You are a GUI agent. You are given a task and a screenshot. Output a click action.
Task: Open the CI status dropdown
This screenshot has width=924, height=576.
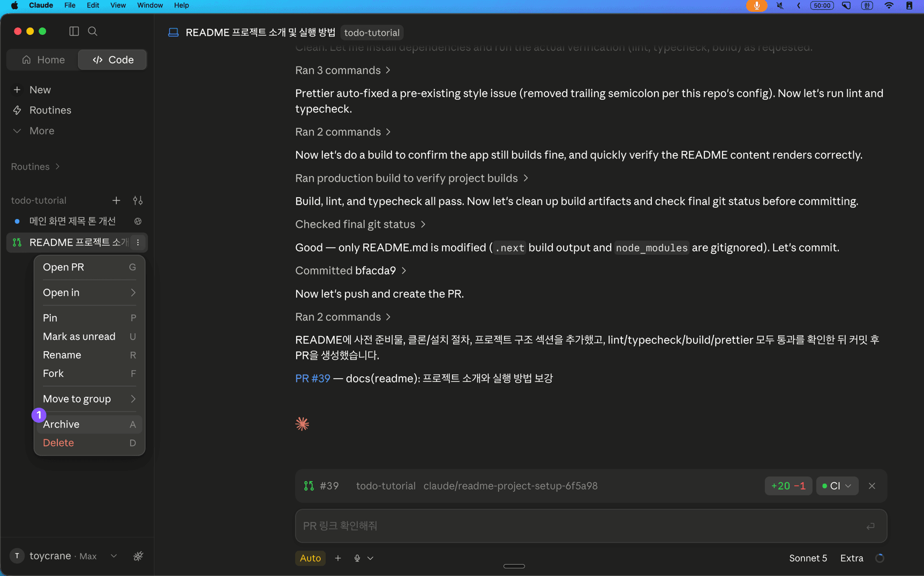click(x=837, y=486)
